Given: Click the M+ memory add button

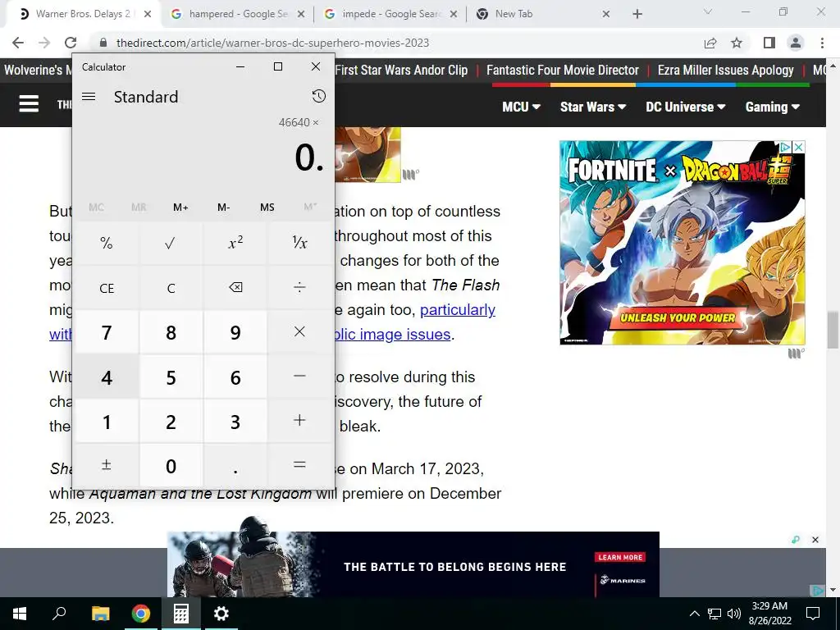Looking at the screenshot, I should pyautogui.click(x=180, y=208).
